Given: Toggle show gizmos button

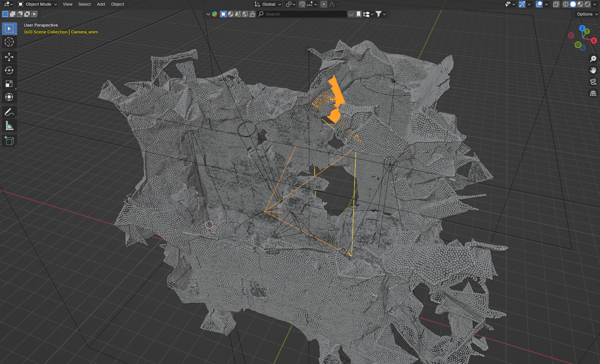Looking at the screenshot, I should coord(522,4).
